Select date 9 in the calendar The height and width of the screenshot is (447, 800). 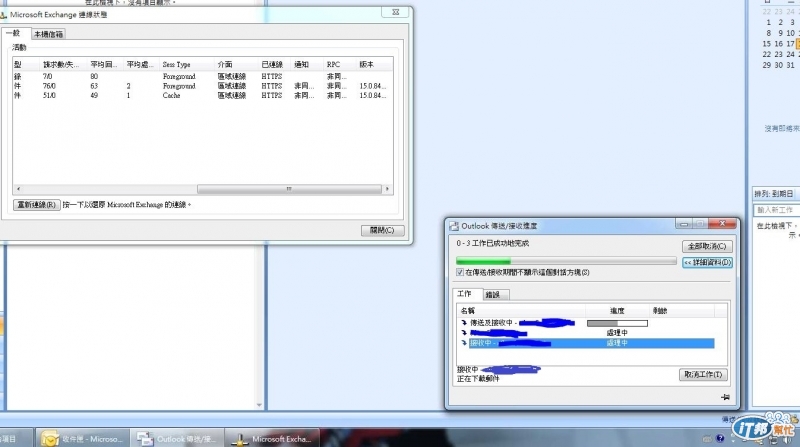pos(781,33)
